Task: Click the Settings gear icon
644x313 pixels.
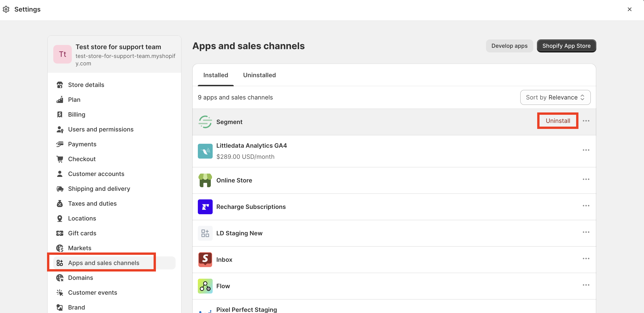Action: (x=6, y=9)
